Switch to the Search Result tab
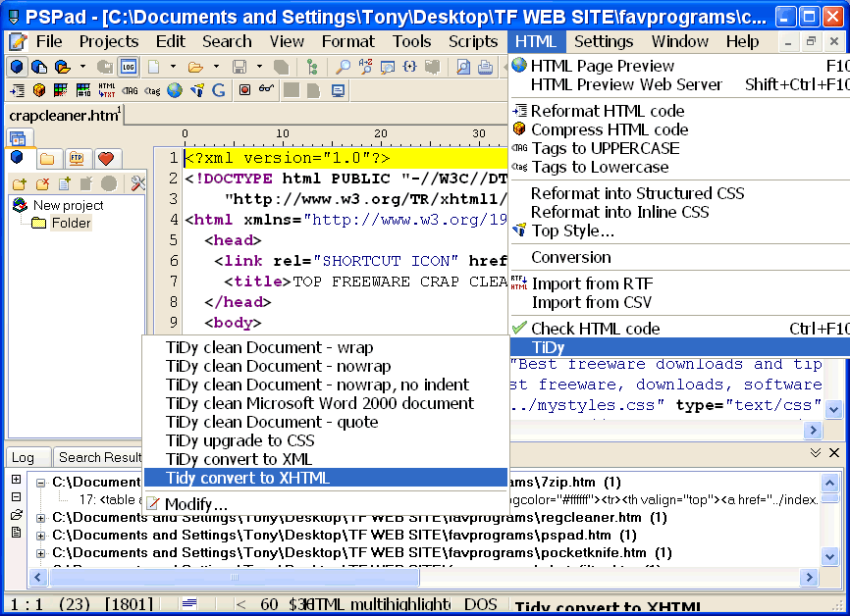This screenshot has height=616, width=850. [x=100, y=458]
